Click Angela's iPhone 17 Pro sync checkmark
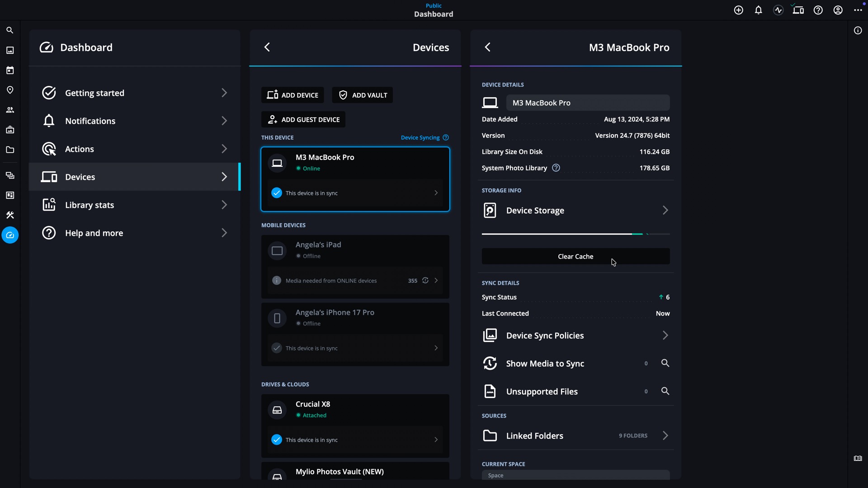The height and width of the screenshot is (488, 868). tap(277, 348)
